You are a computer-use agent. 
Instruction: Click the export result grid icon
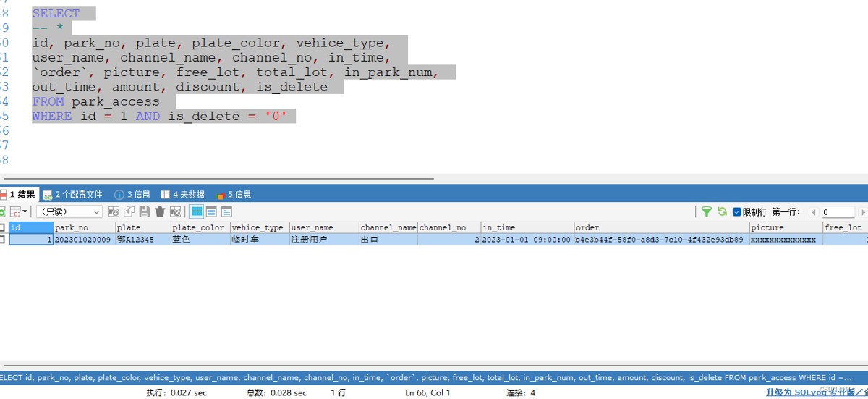coord(14,211)
